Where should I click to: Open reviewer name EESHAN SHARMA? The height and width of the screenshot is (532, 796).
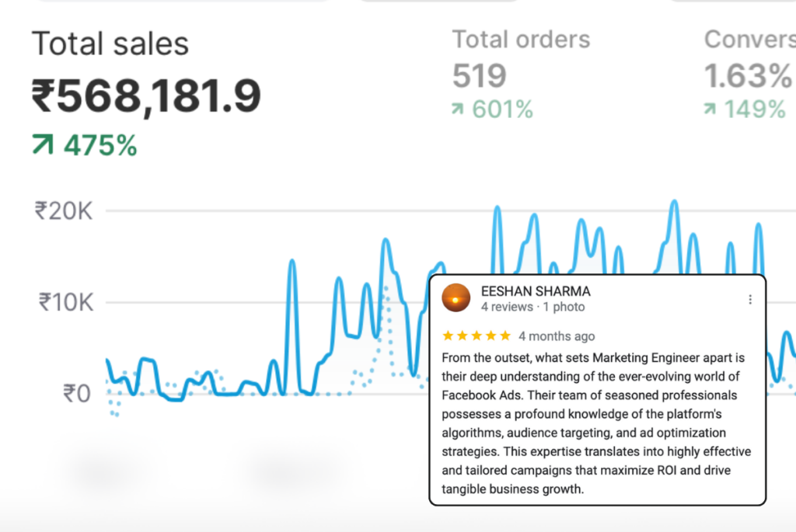pos(536,291)
